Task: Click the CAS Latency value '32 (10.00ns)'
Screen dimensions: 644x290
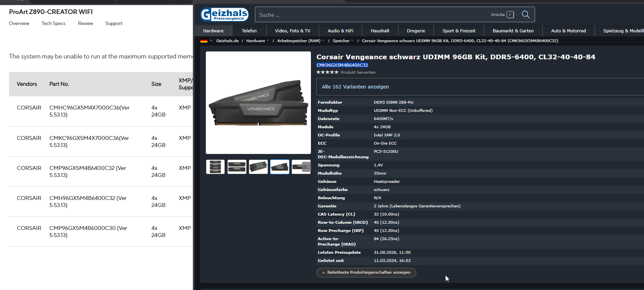Action: pyautogui.click(x=386, y=214)
